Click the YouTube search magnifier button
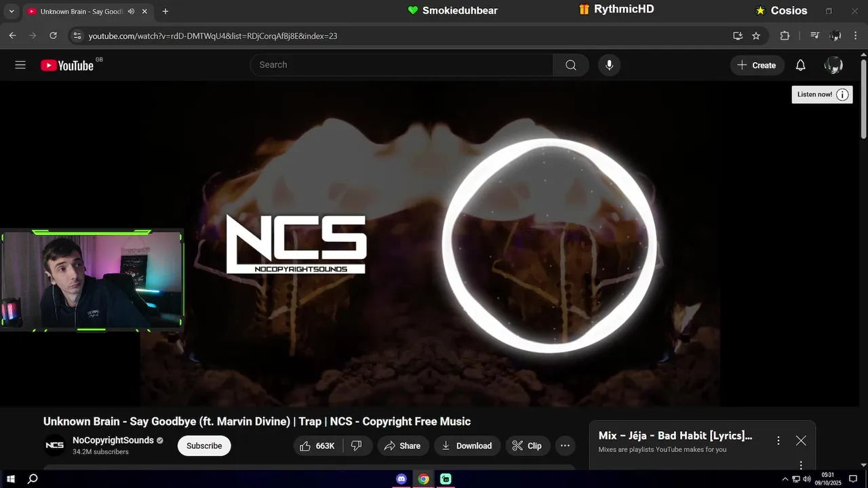This screenshot has width=868, height=488. pyautogui.click(x=571, y=65)
